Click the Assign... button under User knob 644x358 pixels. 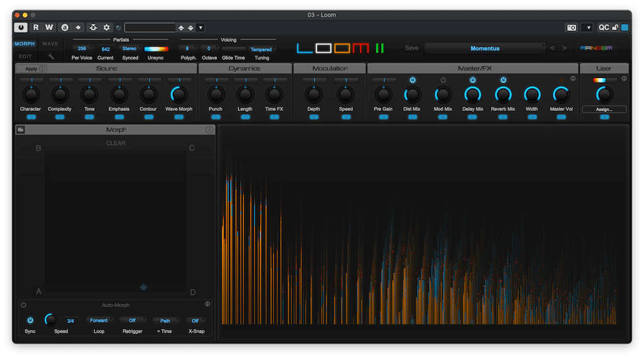coord(604,109)
